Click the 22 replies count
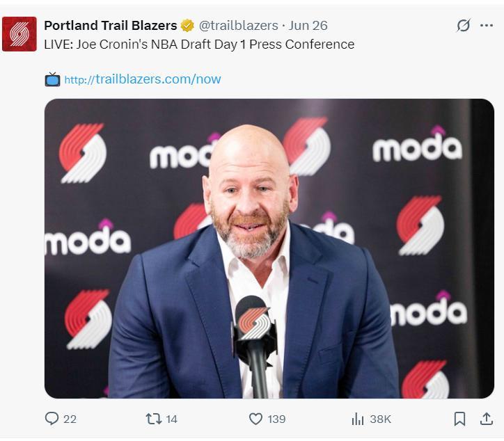This screenshot has height=441, width=504. 70,419
